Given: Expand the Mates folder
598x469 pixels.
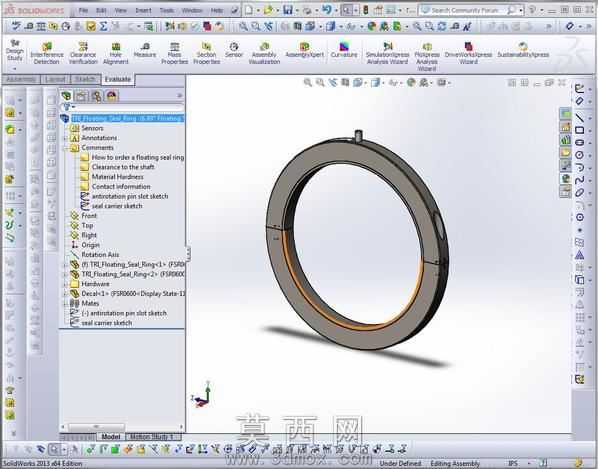Looking at the screenshot, I should 65,304.
